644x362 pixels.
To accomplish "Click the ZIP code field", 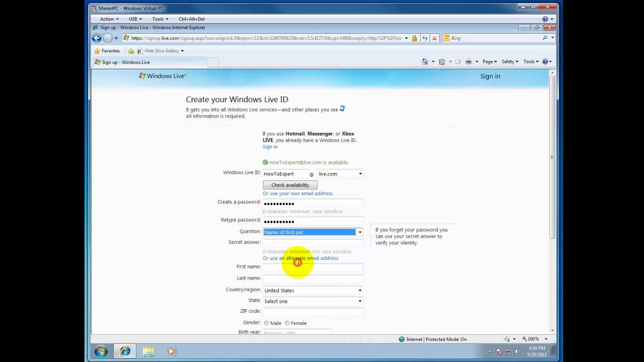I will point(313,312).
